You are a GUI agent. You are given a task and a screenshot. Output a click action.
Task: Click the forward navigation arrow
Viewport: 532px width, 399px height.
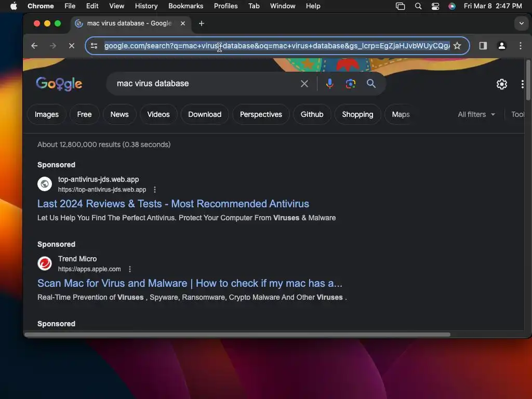coord(53,46)
